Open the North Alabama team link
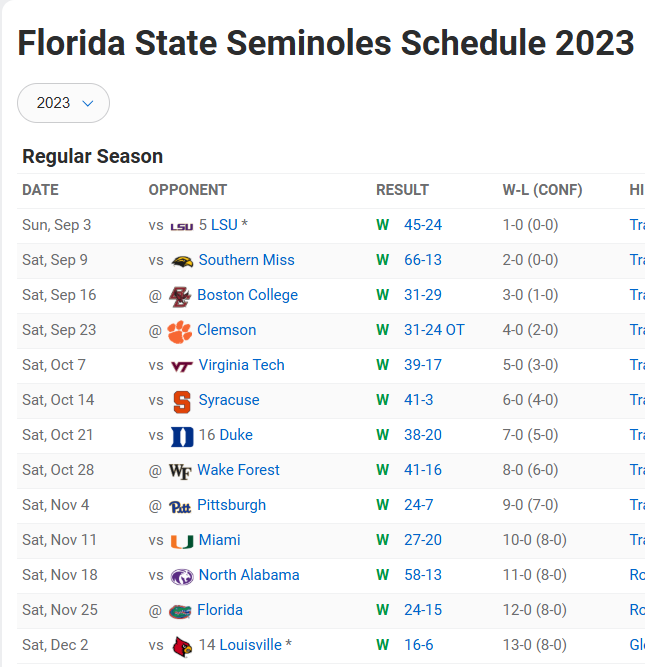The height and width of the screenshot is (667, 645). (x=249, y=575)
